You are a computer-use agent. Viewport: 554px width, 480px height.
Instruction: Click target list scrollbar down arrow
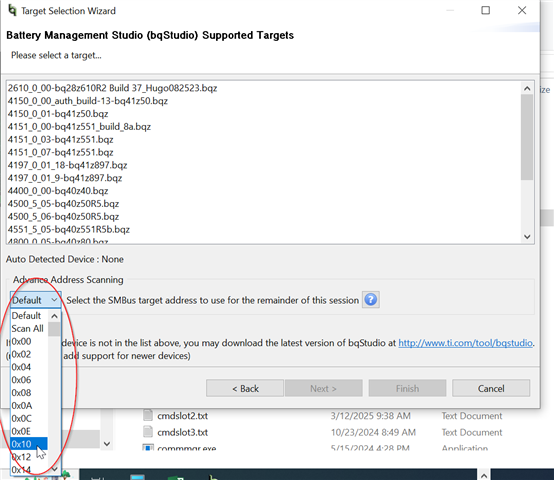pos(527,237)
